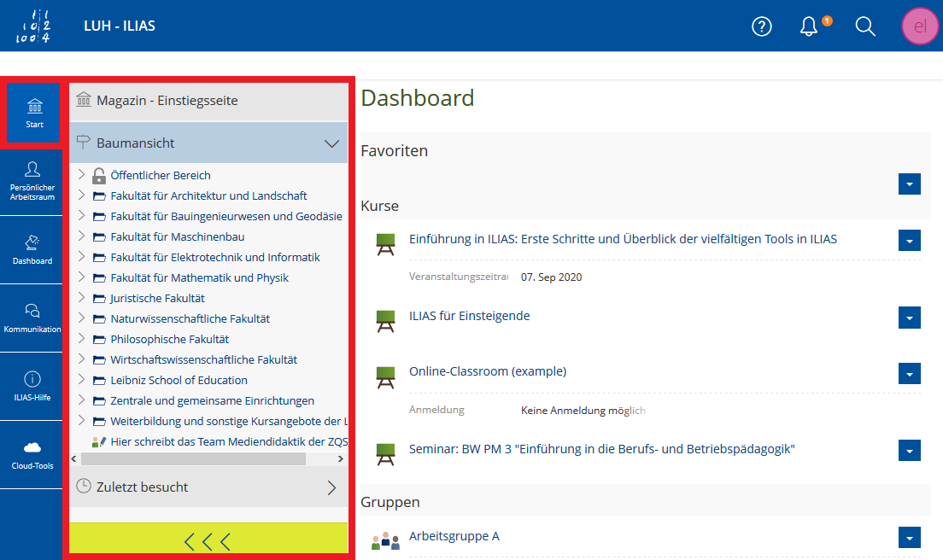The width and height of the screenshot is (943, 560).
Task: Click the tree scrollbar left arrow
Action: pos(74,459)
